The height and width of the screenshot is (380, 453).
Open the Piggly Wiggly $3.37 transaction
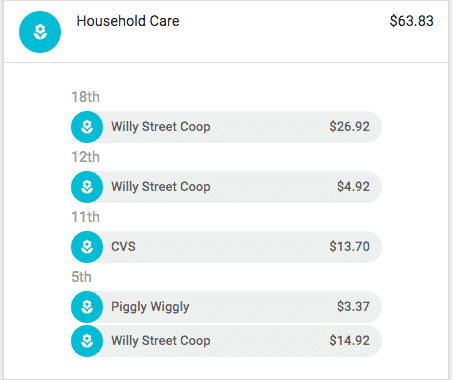pos(226,307)
